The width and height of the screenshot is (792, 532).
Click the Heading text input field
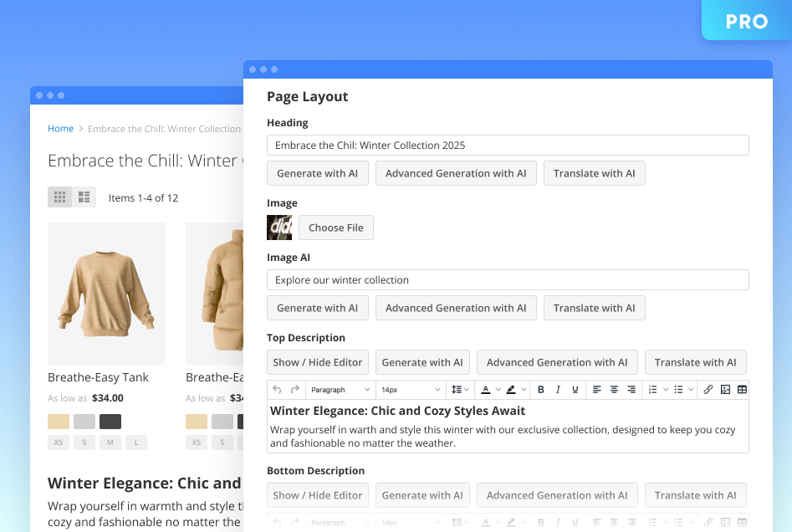click(x=508, y=146)
